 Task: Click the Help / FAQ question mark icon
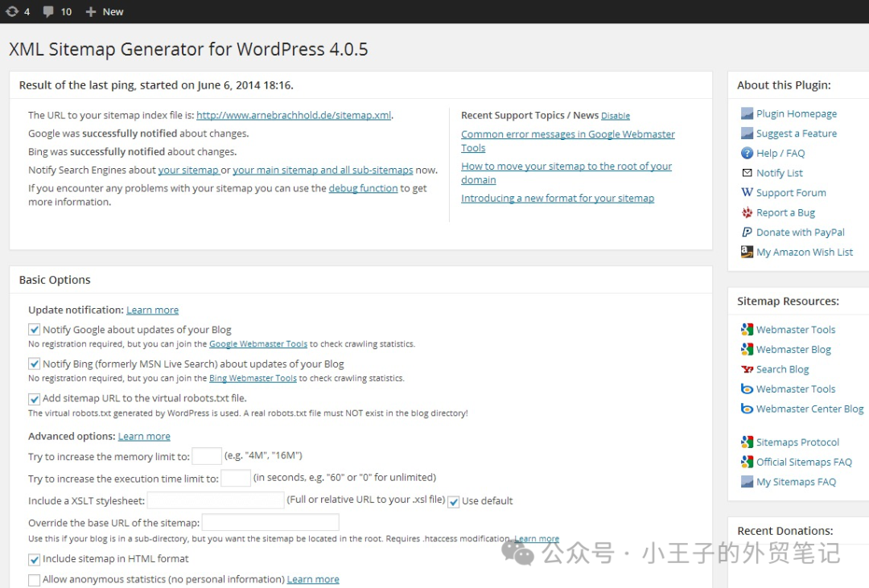click(x=747, y=153)
